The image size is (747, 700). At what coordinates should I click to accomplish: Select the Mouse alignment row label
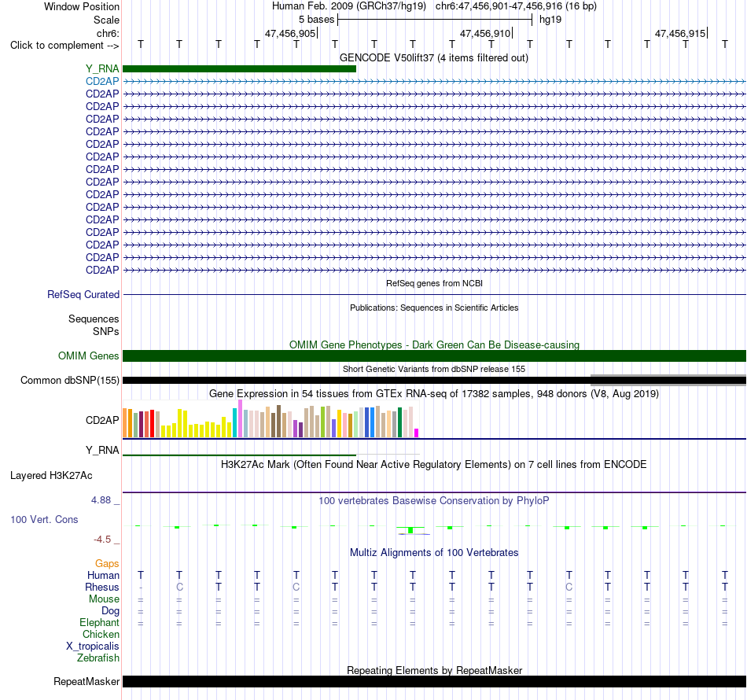pos(104,599)
